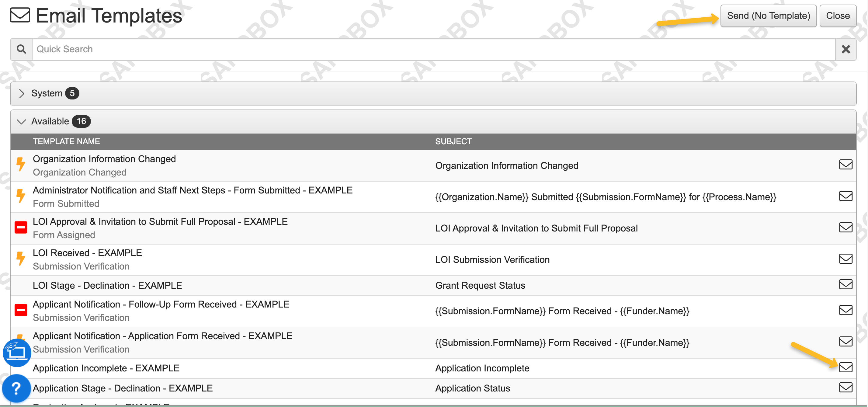This screenshot has width=868, height=407.
Task: Sort by the SUBJECT column header
Action: click(453, 141)
